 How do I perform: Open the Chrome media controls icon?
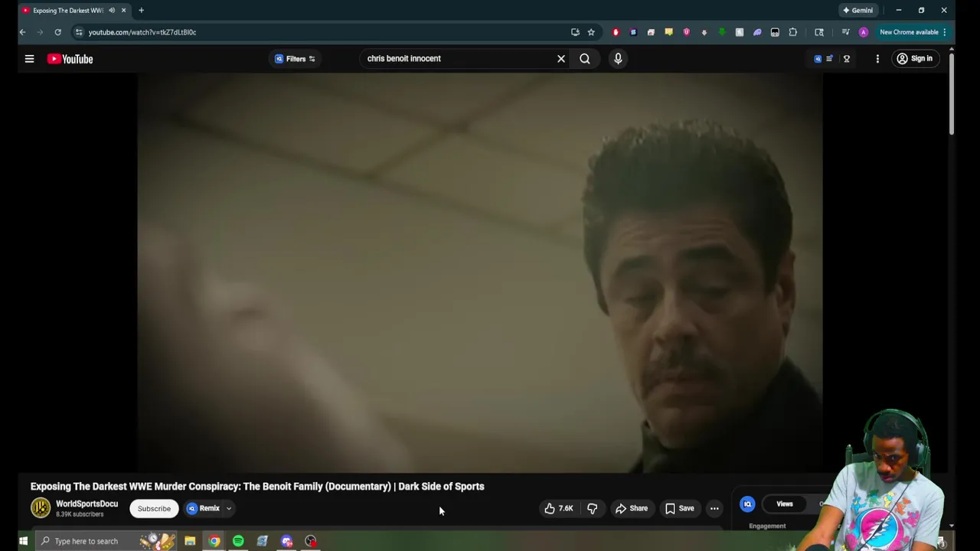click(845, 32)
